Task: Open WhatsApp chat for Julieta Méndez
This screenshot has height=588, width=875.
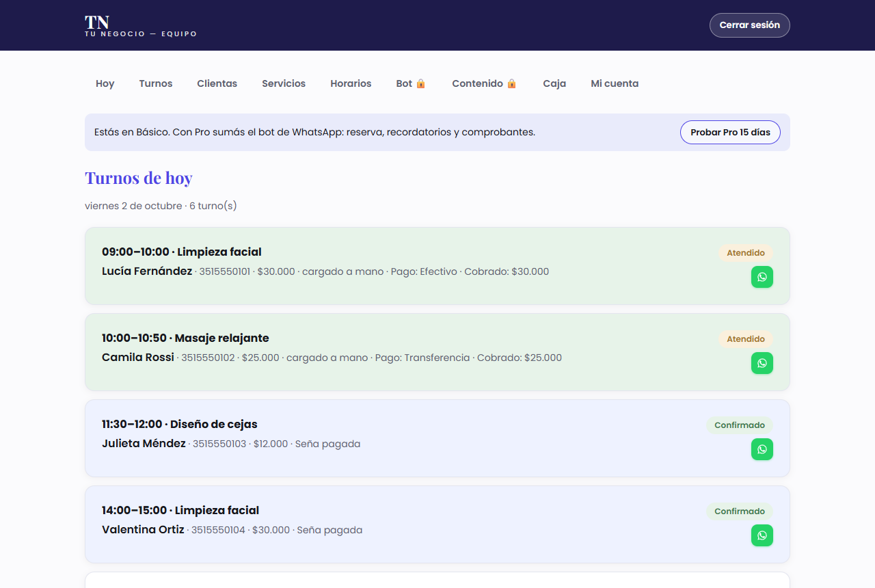Action: click(762, 449)
